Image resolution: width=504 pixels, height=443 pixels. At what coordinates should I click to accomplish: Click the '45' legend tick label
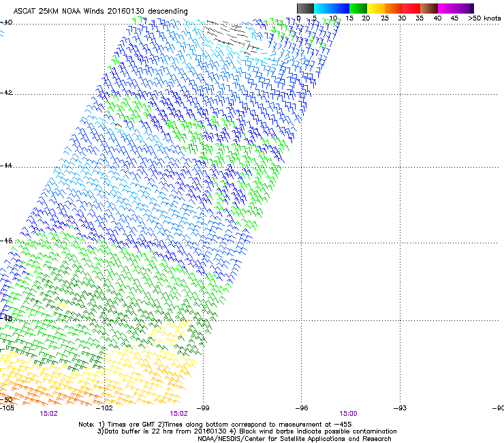point(454,18)
